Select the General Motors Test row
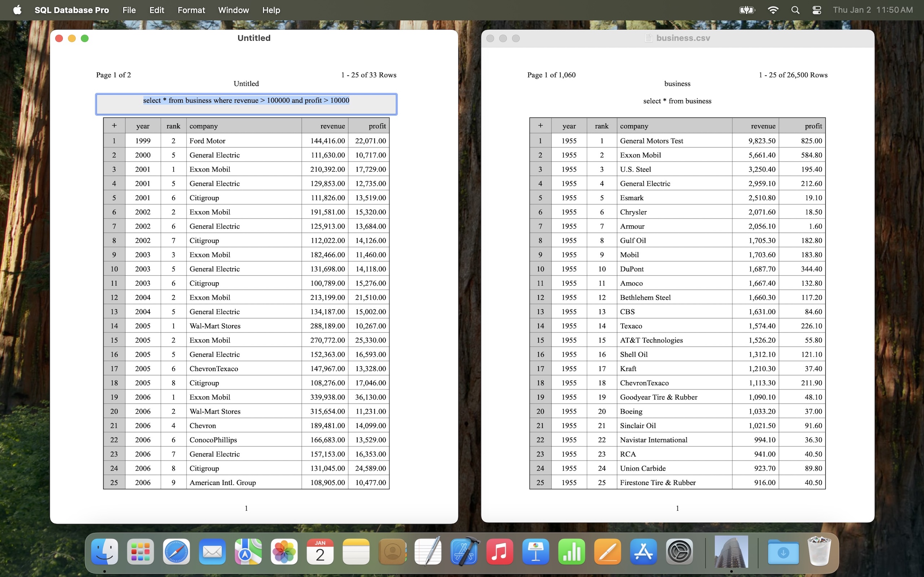Image resolution: width=924 pixels, height=577 pixels. [651, 141]
